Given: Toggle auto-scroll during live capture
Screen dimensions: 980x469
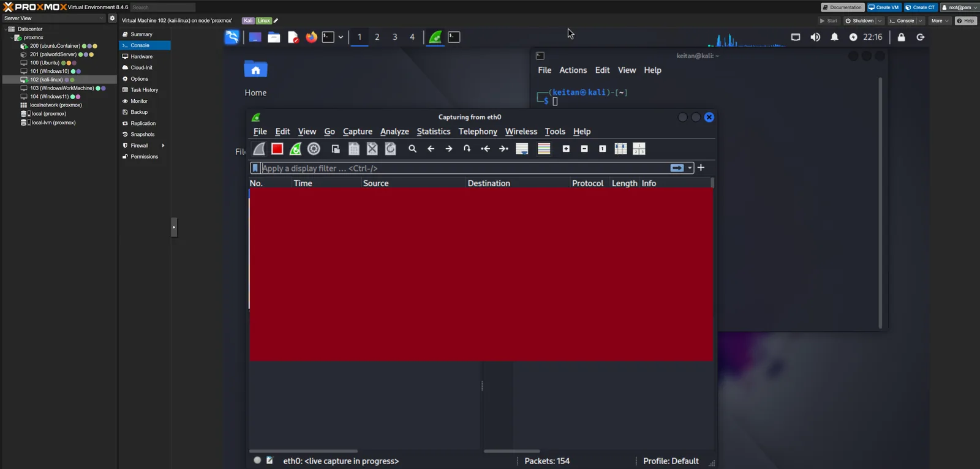Looking at the screenshot, I should pos(522,149).
